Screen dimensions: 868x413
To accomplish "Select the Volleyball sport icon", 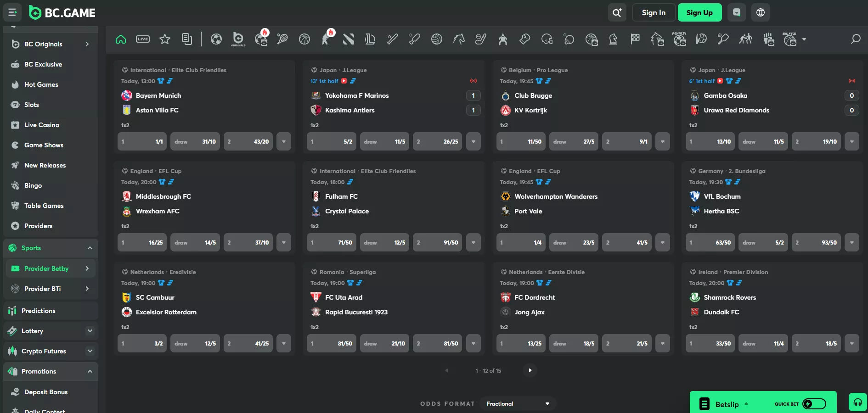I will coord(437,39).
